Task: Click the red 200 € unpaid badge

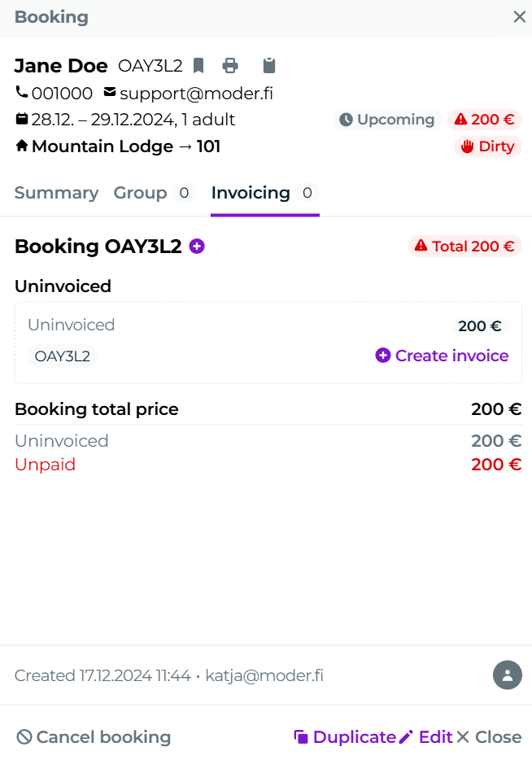Action: [484, 120]
